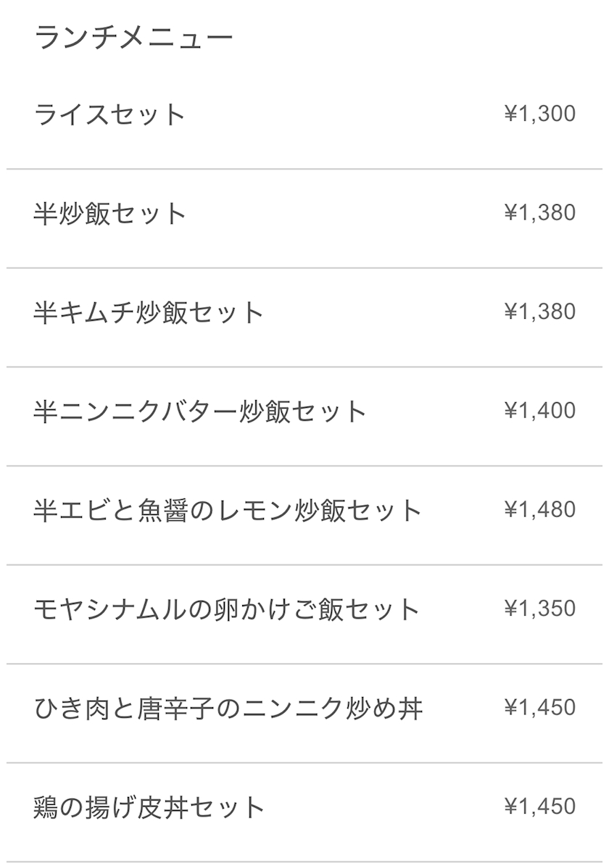The width and height of the screenshot is (609, 868).
Task: Click the divider line below モヤシナムルの卵かけご飯セット
Action: [x=304, y=664]
